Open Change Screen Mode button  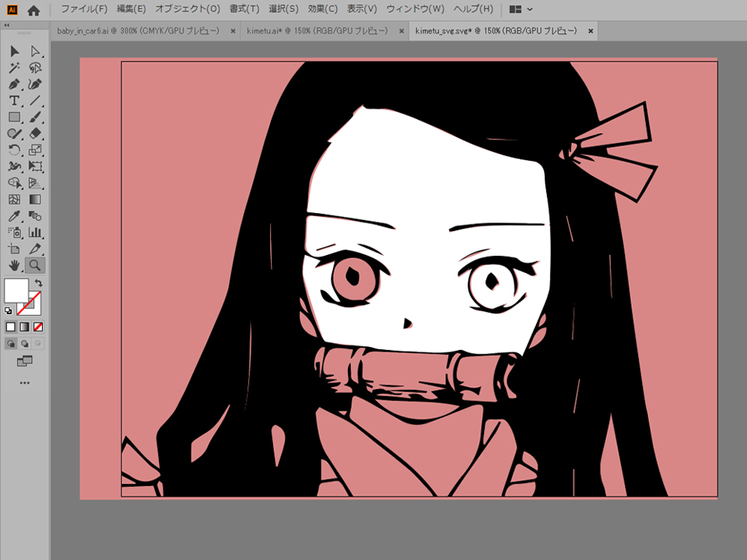pyautogui.click(x=24, y=362)
